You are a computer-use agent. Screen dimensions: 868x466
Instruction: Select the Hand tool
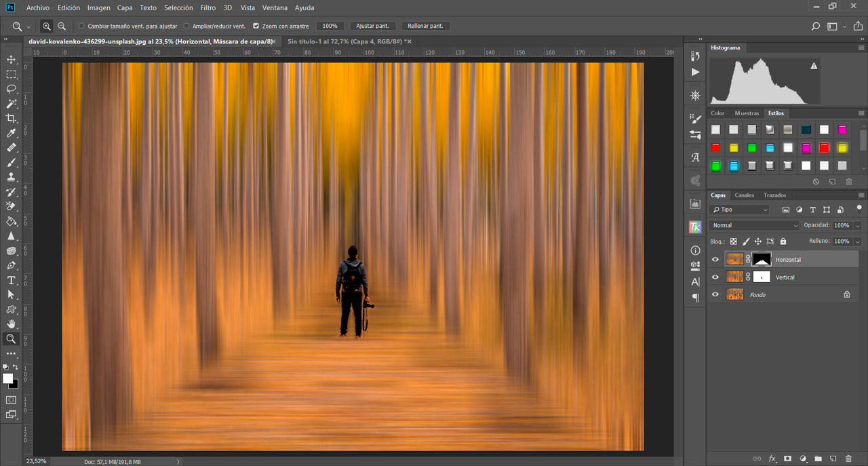point(11,324)
